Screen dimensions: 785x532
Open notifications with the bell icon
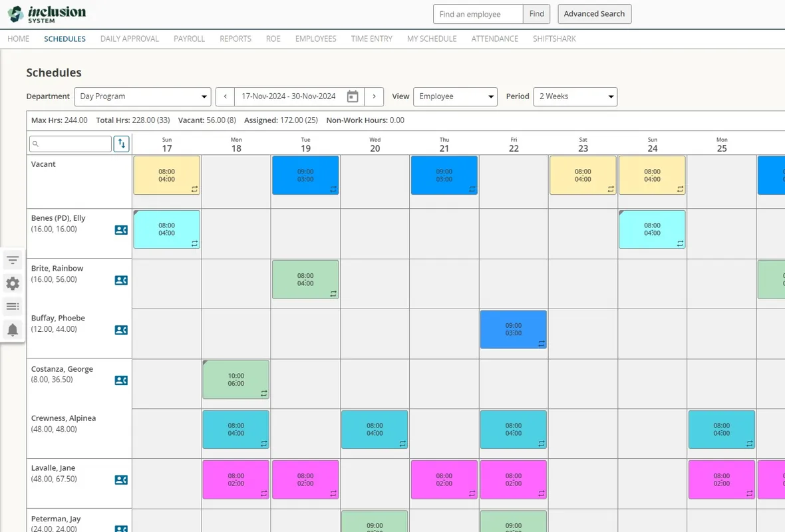pos(12,329)
